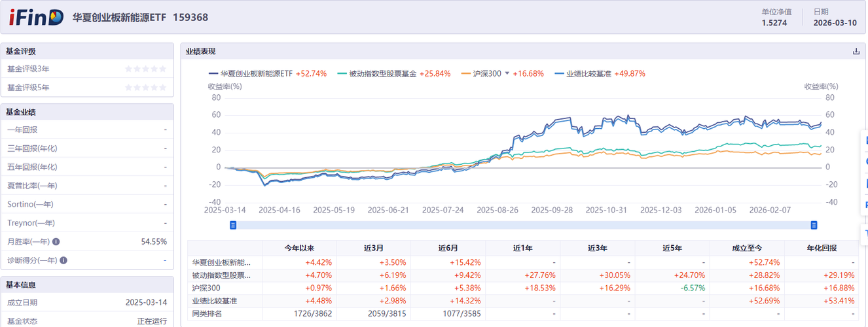Toggle the 被动指数型股票基金 legend series
868x327 pixels.
pyautogui.click(x=394, y=74)
